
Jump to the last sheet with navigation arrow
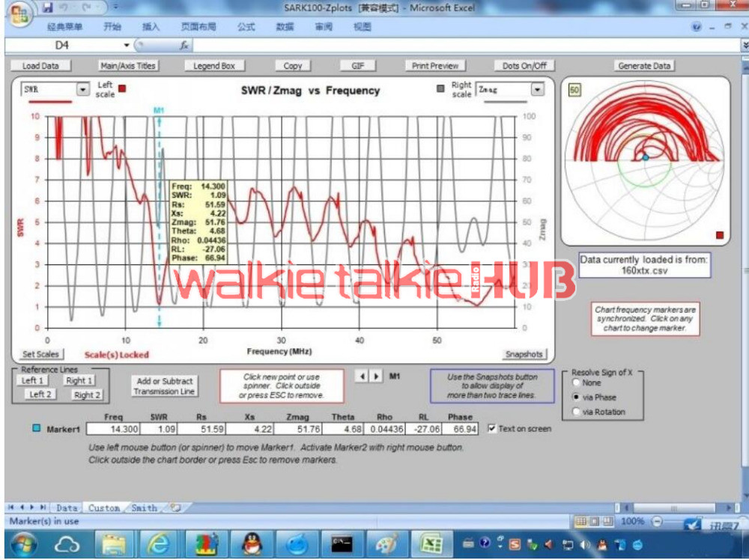coord(43,508)
